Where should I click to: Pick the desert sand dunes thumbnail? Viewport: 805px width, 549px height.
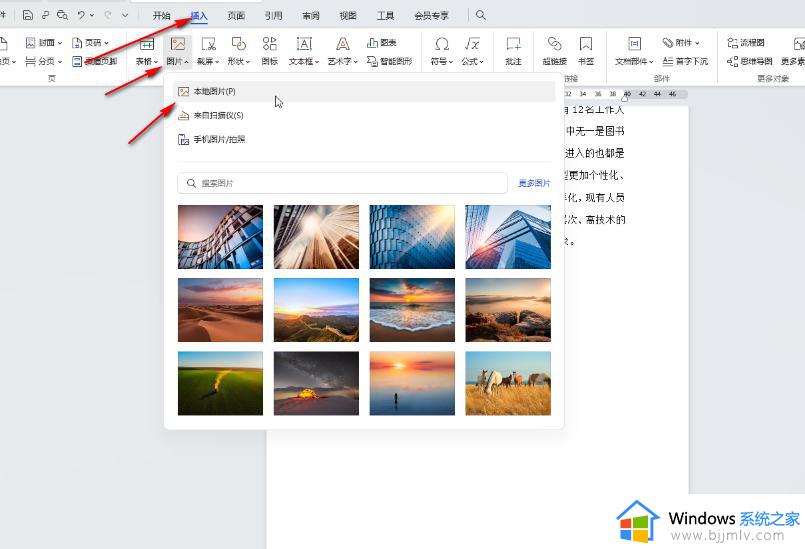coord(220,310)
